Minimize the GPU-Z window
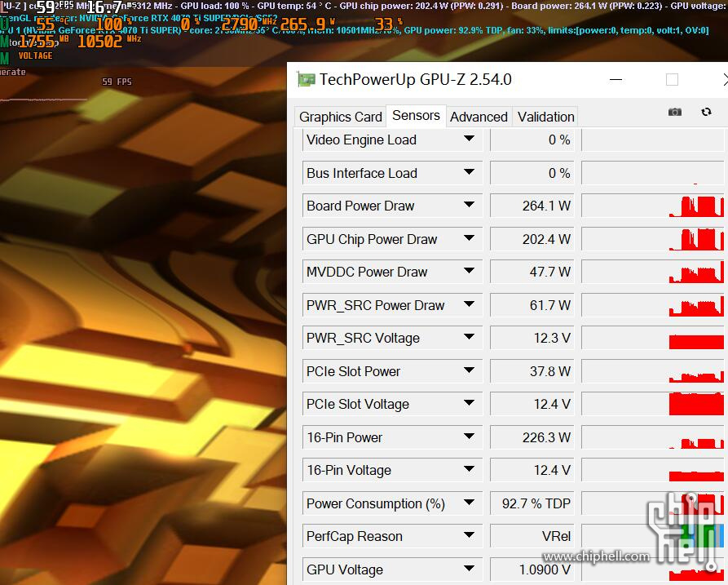 (x=615, y=79)
